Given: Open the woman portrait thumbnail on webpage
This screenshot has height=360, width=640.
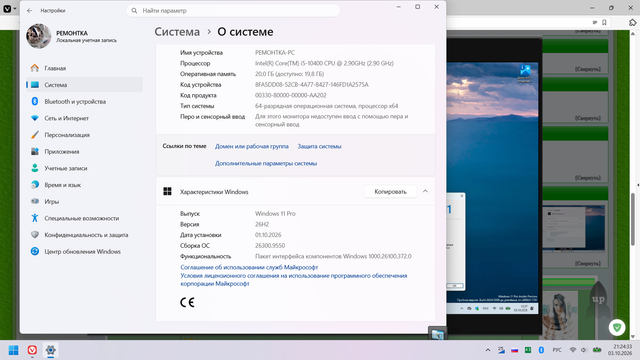Looking at the screenshot, I should click(560, 315).
